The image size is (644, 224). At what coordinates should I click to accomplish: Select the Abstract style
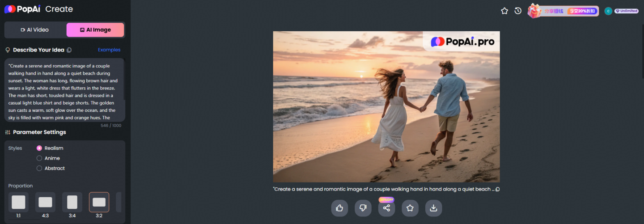pyautogui.click(x=51, y=169)
